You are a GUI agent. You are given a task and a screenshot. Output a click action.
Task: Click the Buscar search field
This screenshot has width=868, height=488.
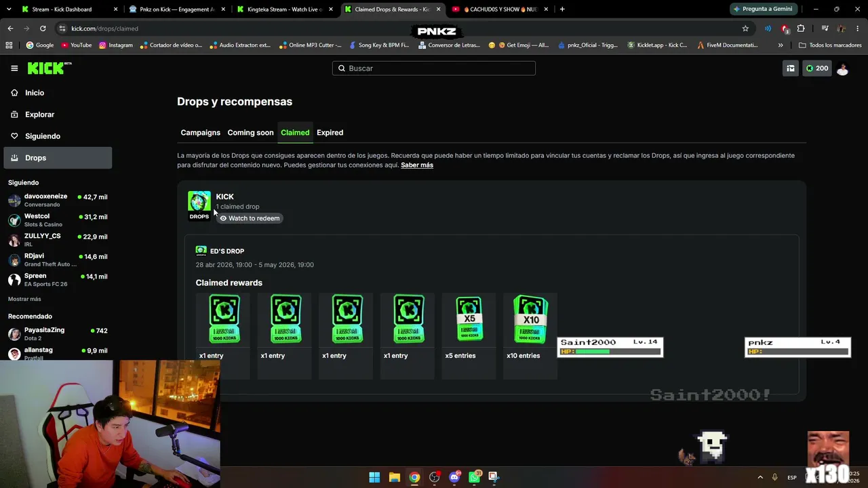(434, 68)
